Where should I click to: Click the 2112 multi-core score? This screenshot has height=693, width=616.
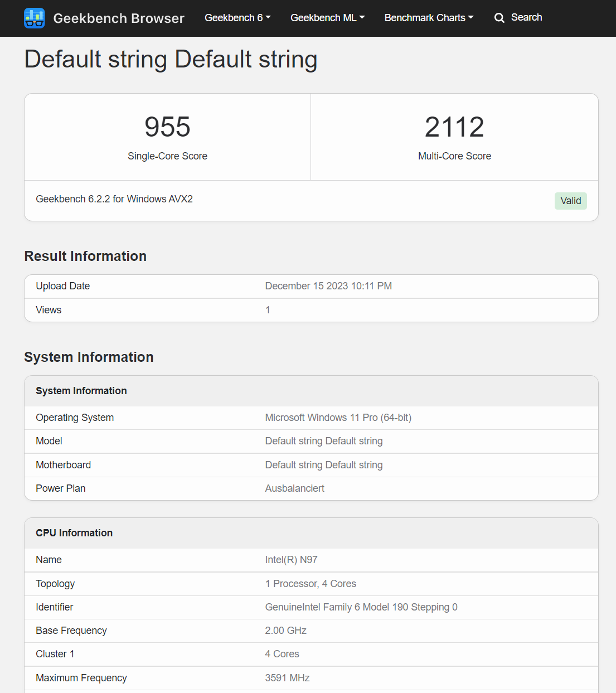point(454,127)
